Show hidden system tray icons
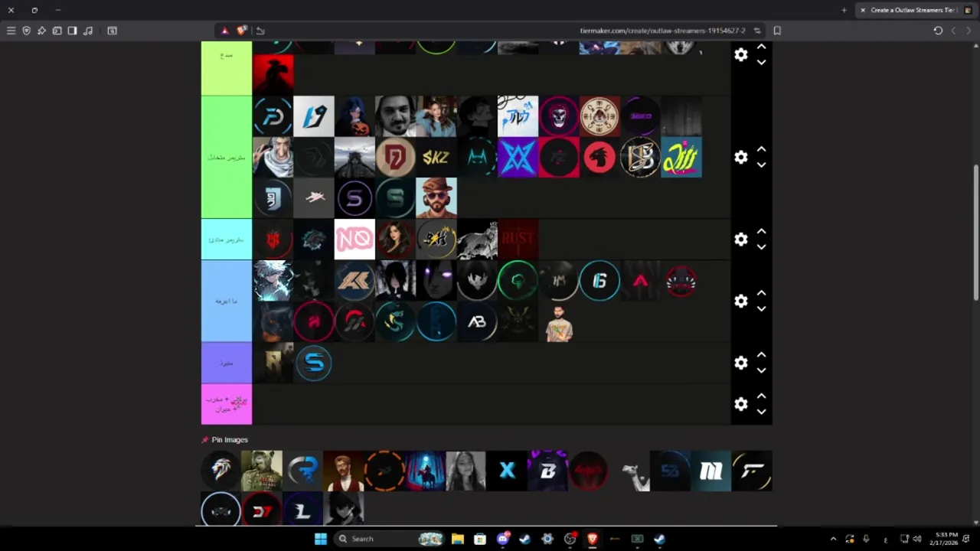 [833, 539]
